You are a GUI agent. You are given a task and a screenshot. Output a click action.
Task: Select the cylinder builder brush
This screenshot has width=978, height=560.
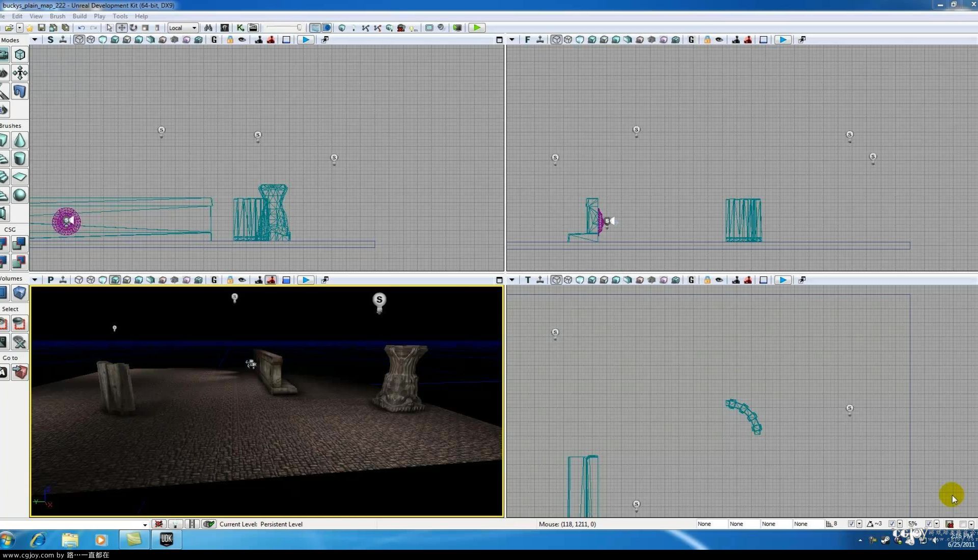(20, 158)
